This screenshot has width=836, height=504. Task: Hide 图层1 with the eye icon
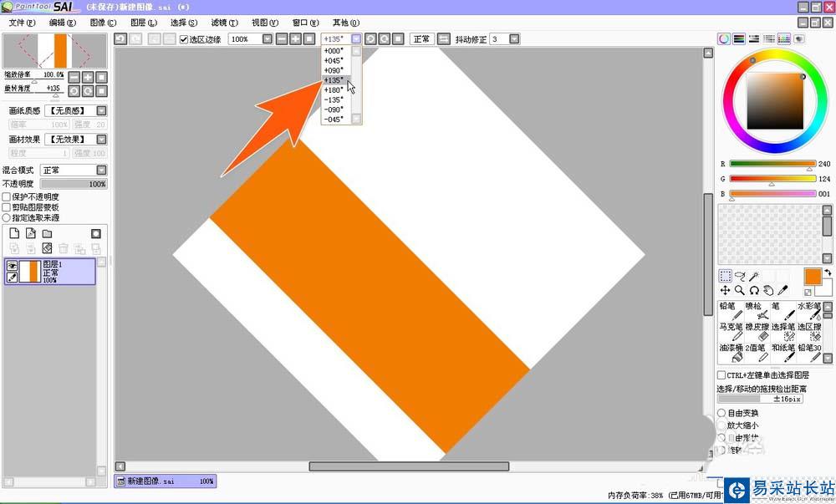click(x=12, y=265)
